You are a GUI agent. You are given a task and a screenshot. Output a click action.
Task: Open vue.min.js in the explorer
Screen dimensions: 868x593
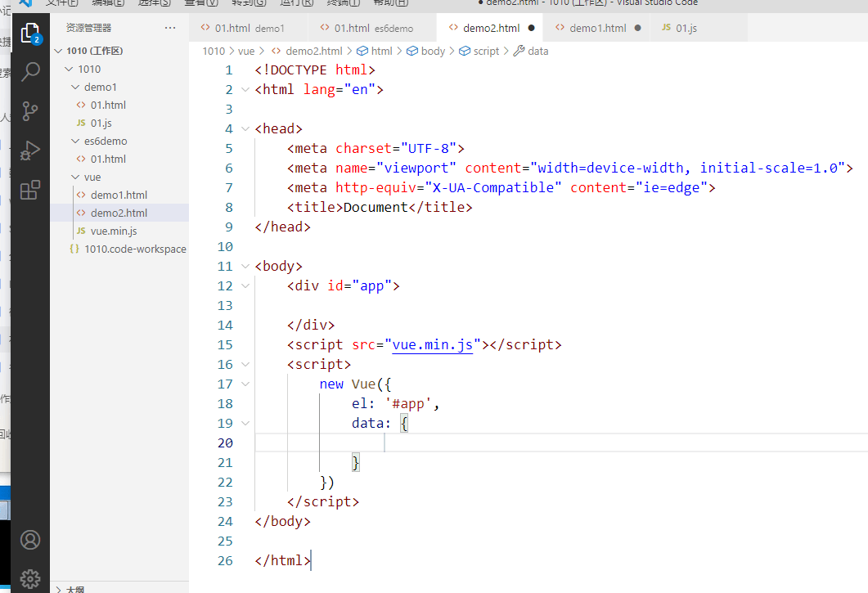pos(114,231)
